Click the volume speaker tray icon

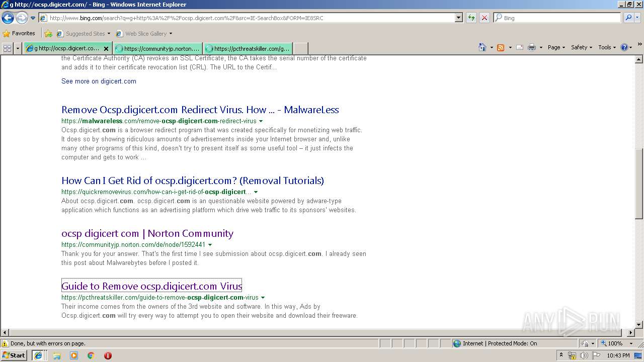[x=584, y=355]
